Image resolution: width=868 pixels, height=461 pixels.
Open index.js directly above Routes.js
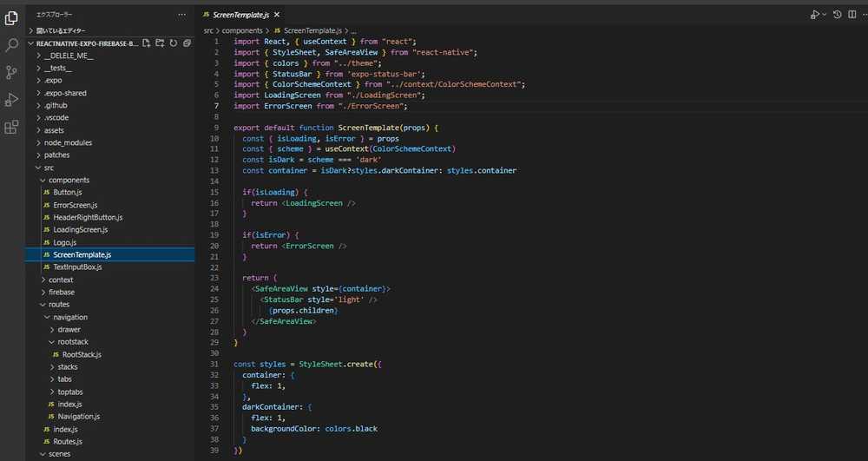111,429
